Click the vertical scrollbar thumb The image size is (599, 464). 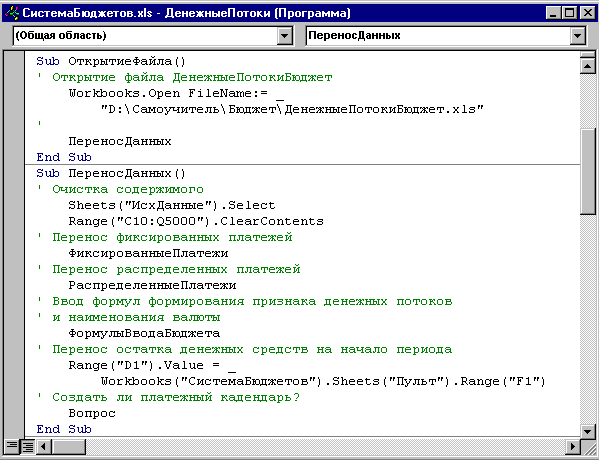click(x=588, y=172)
